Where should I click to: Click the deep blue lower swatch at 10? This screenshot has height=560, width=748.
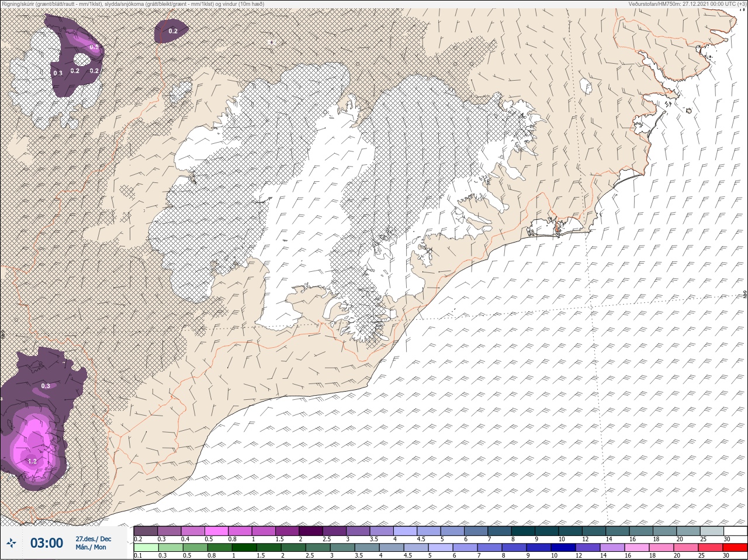click(563, 548)
